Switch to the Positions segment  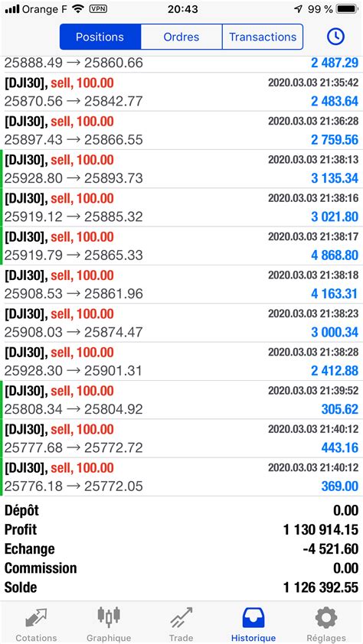(100, 37)
